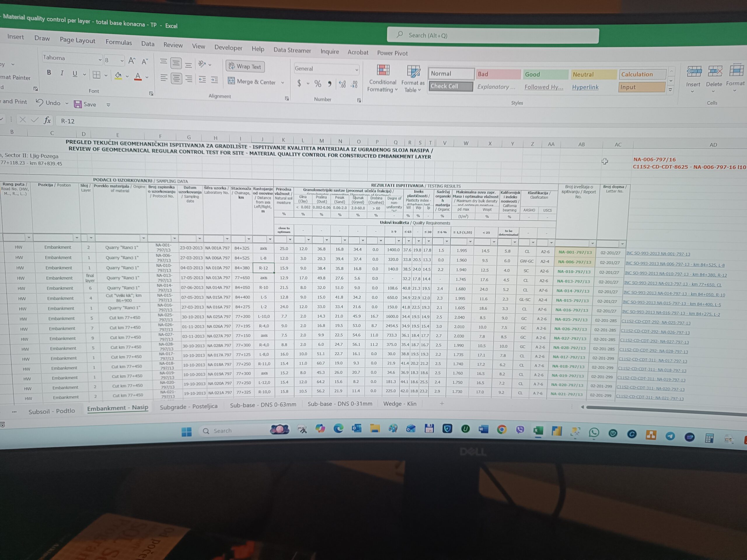This screenshot has width=747, height=560.
Task: Open the INC SO-993-2013 NA-001-797-13 hyperlink
Action: [x=658, y=253]
